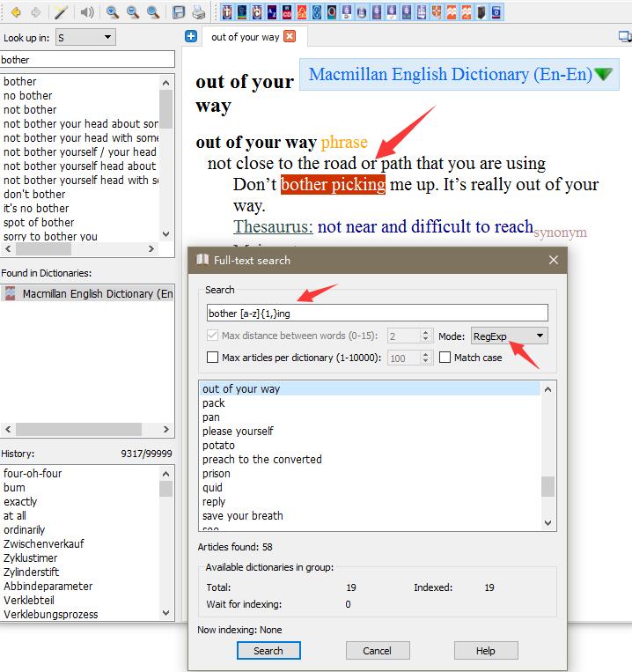Screen dimensions: 632x672
Task: Select 'out of your way' in search results
Action: [x=369, y=388]
